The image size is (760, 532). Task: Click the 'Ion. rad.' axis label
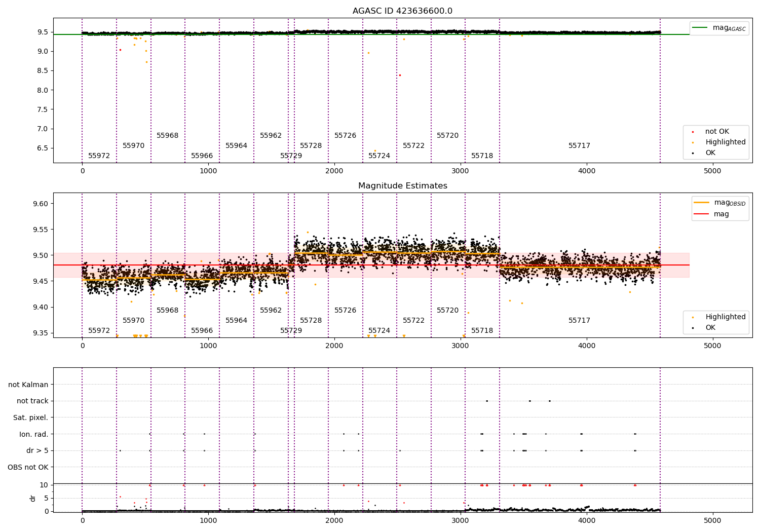coord(34,434)
